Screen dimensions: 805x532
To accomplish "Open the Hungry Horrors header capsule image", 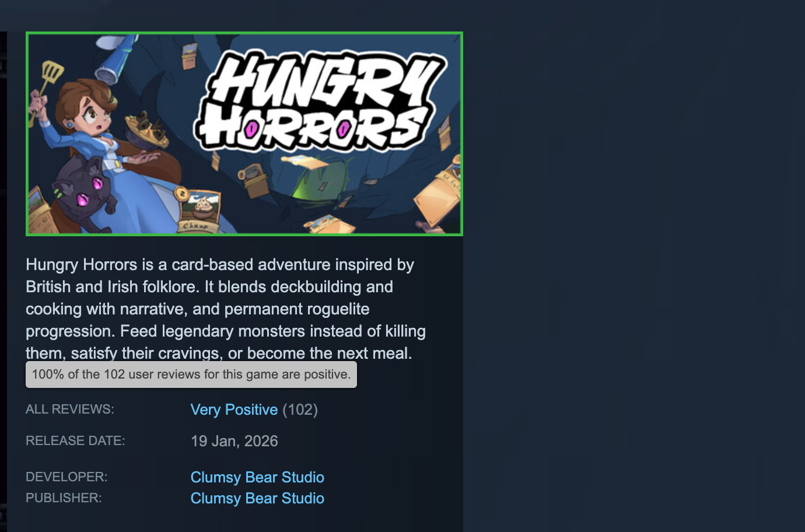I will pyautogui.click(x=244, y=134).
